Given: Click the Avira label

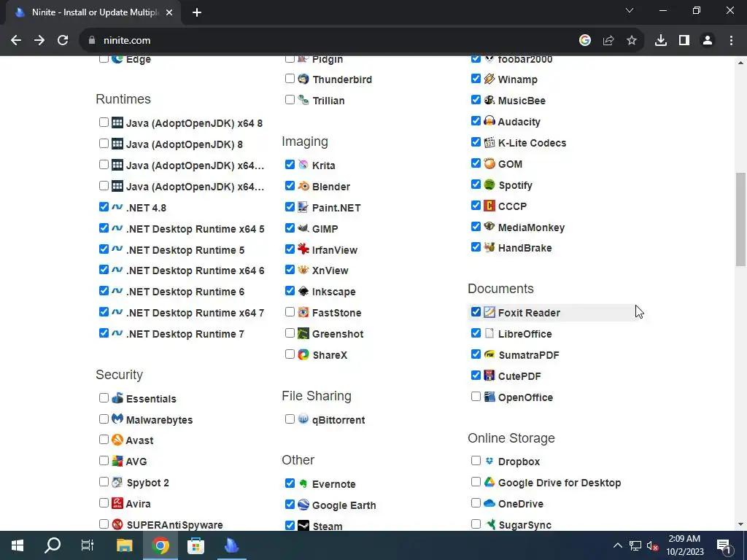Looking at the screenshot, I should coord(138,504).
